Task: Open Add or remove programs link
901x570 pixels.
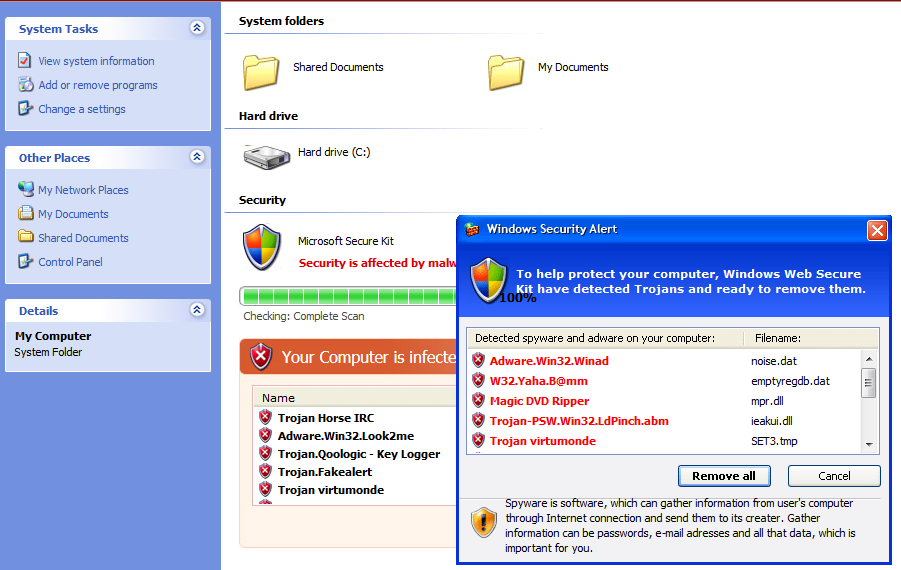Action: [97, 85]
